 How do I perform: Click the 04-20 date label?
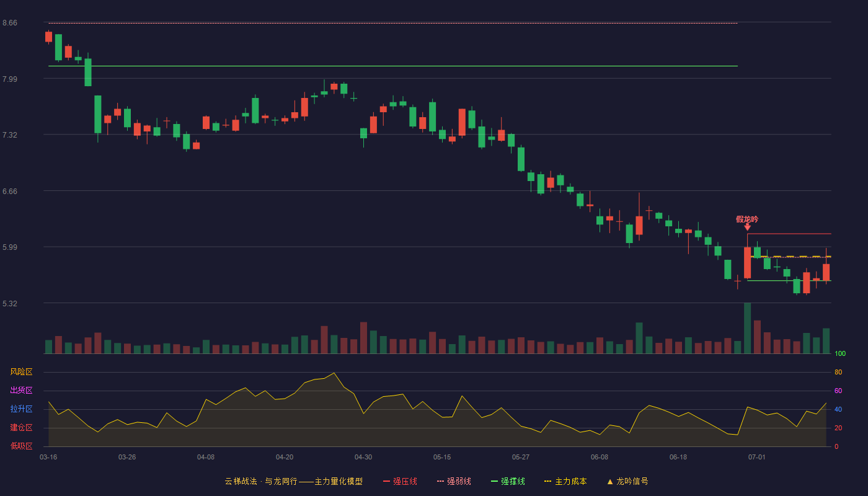285,457
